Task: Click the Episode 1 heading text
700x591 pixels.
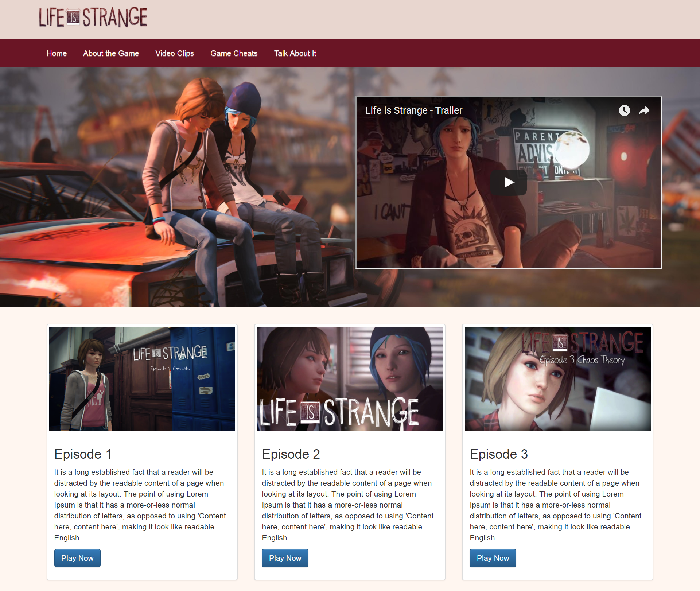Action: (x=82, y=454)
